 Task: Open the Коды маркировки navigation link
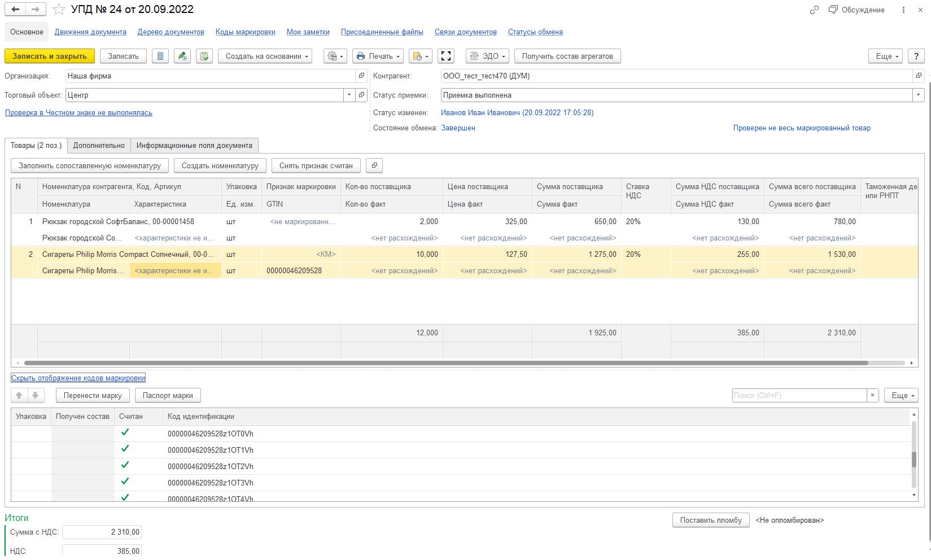click(x=245, y=32)
